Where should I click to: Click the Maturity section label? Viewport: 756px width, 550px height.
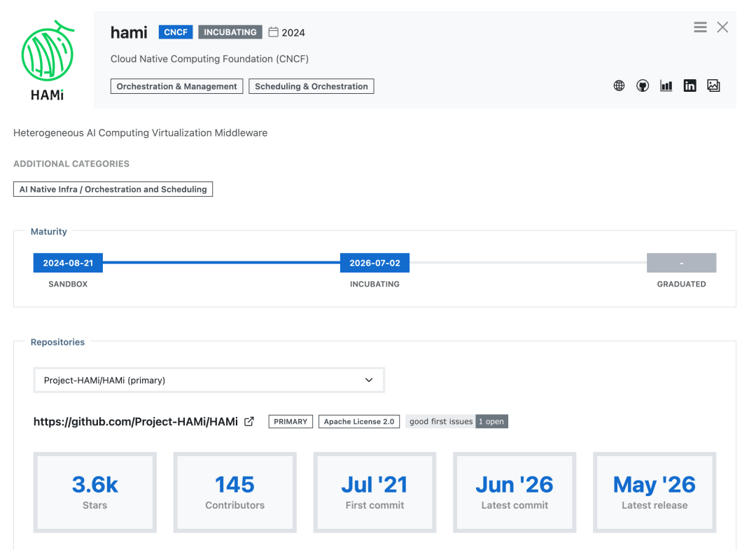[49, 232]
